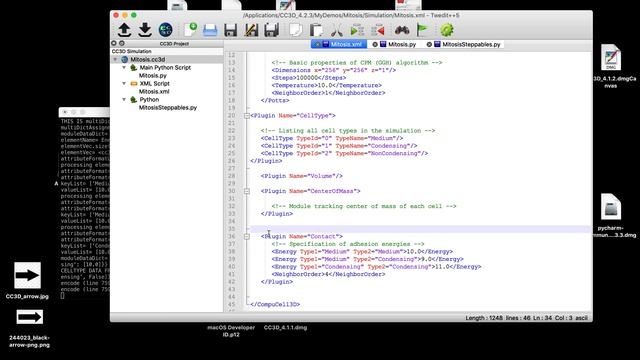Click line number 28 in the gutter

(x=231, y=176)
